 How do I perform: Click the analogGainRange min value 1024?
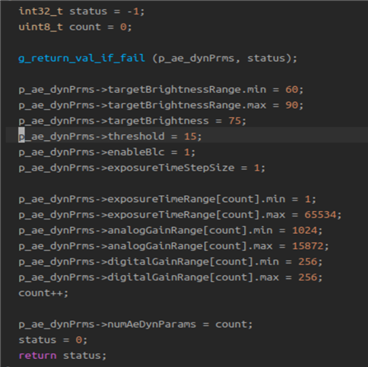304,230
